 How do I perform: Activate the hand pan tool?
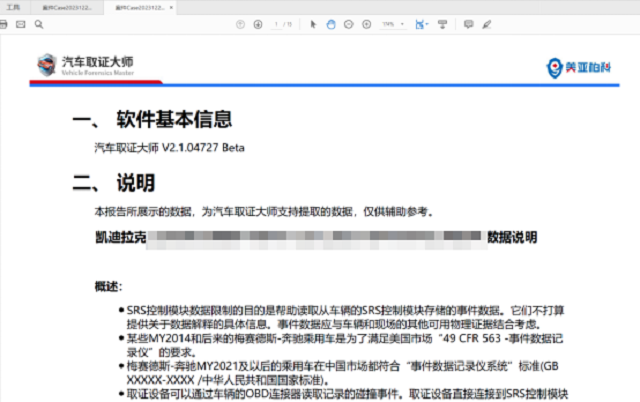pos(331,24)
